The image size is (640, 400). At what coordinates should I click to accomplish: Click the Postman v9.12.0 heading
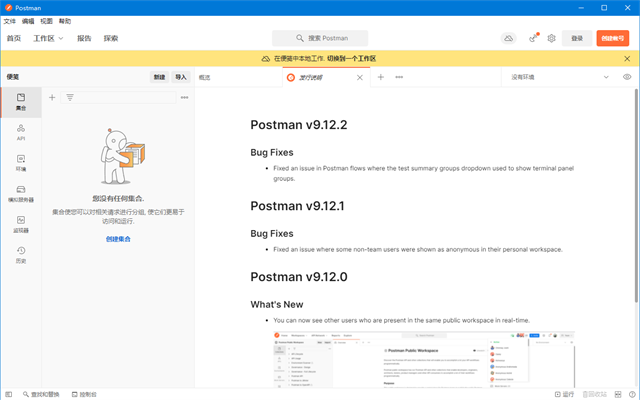(x=299, y=277)
